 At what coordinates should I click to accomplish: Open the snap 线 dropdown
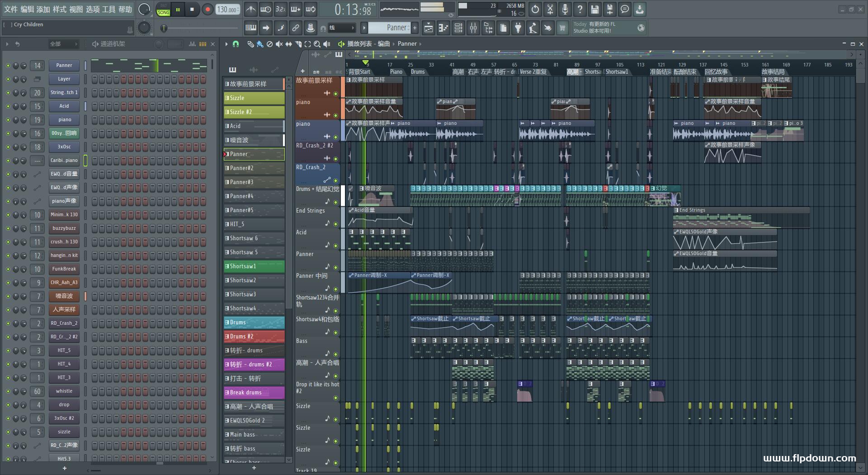341,28
